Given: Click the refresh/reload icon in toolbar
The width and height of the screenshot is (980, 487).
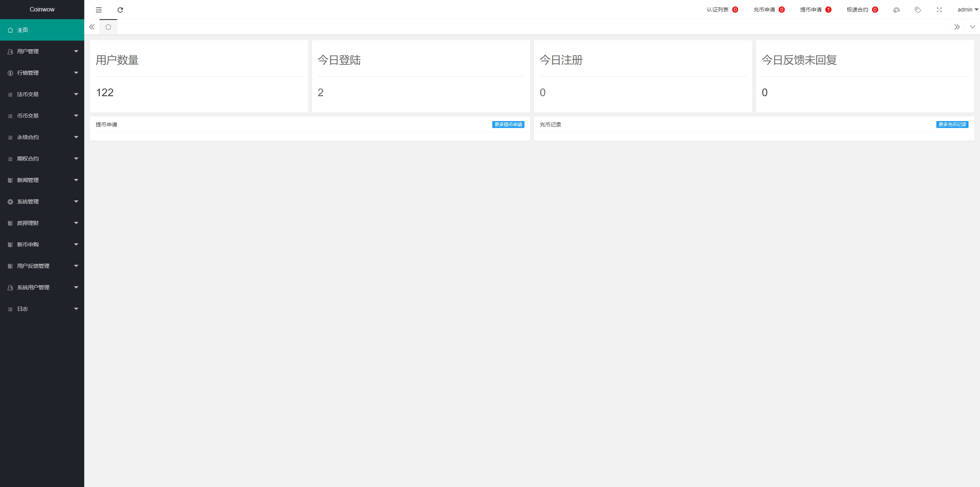Looking at the screenshot, I should (121, 10).
